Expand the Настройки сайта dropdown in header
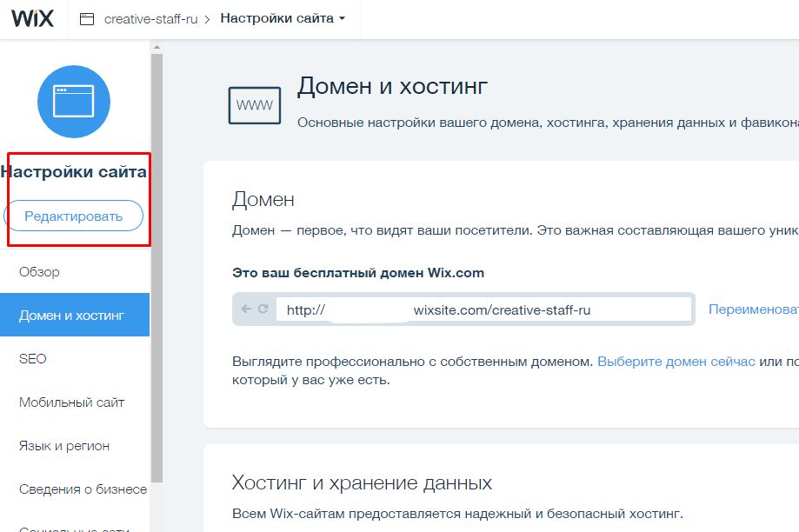This screenshot has height=532, width=799. point(283,19)
